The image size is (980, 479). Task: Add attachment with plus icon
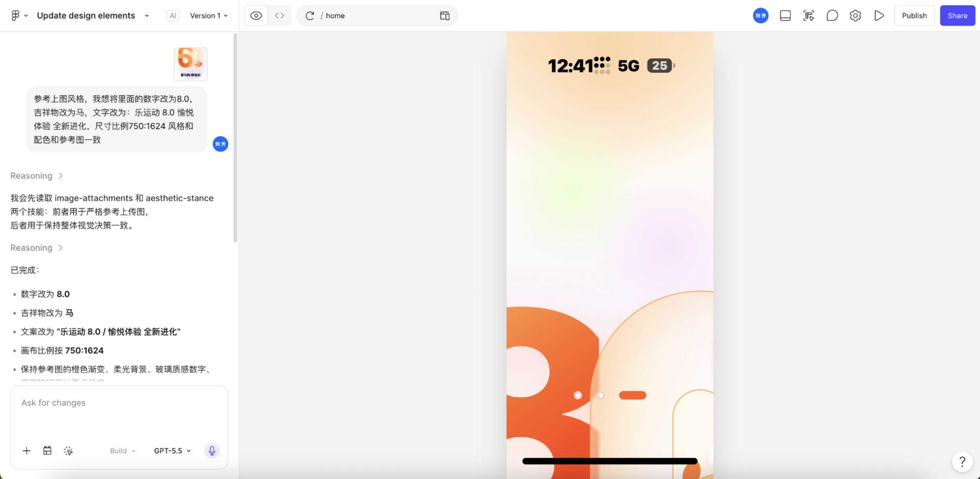coord(26,451)
